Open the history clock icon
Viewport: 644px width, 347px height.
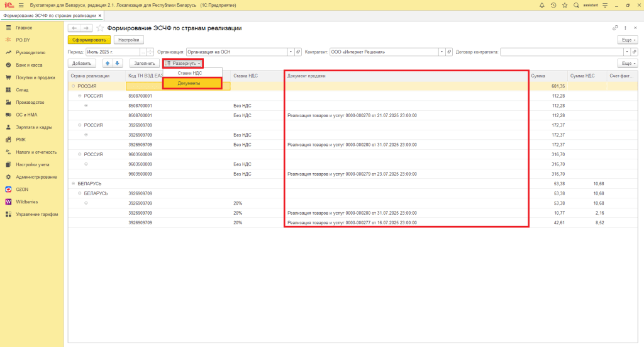[x=553, y=5]
